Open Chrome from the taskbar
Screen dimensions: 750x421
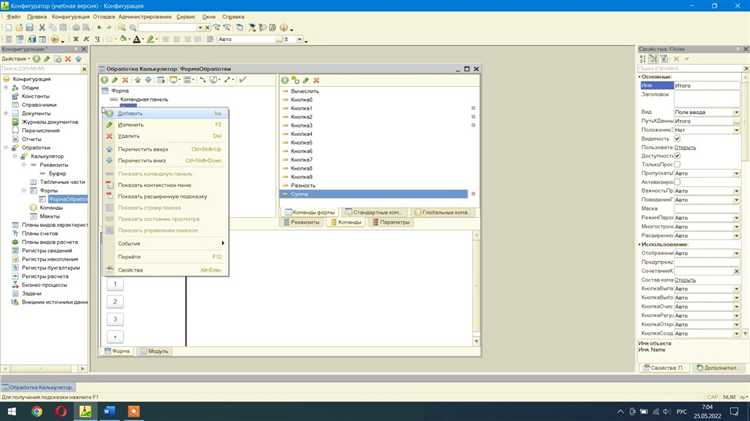pos(37,411)
